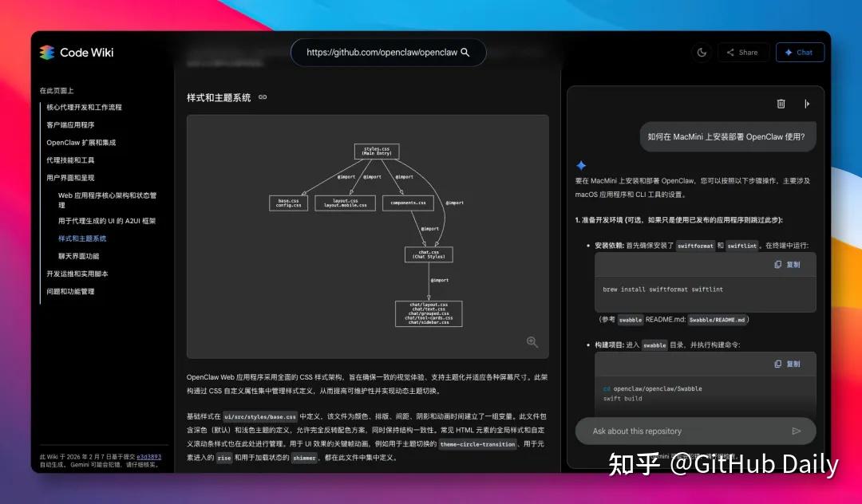Viewport: 862px width, 504px height.
Task: Open commit link e3d3893
Action: pyautogui.click(x=148, y=457)
